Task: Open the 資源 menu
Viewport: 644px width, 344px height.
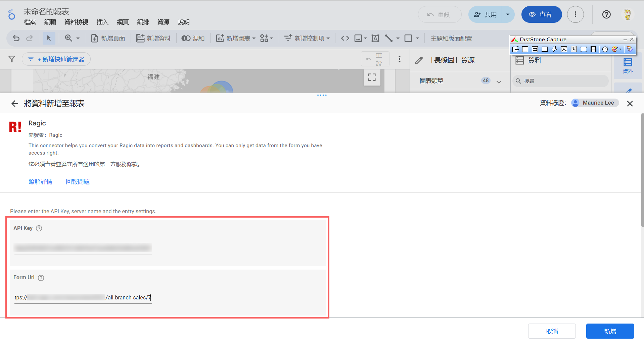Action: click(163, 22)
